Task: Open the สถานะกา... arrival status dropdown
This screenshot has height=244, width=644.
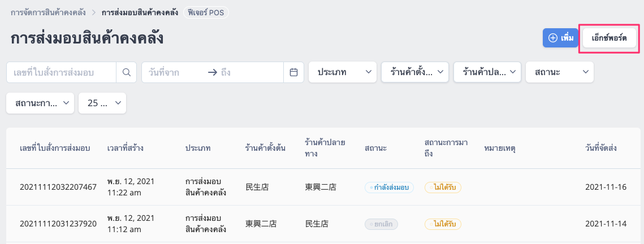Action: [x=40, y=103]
